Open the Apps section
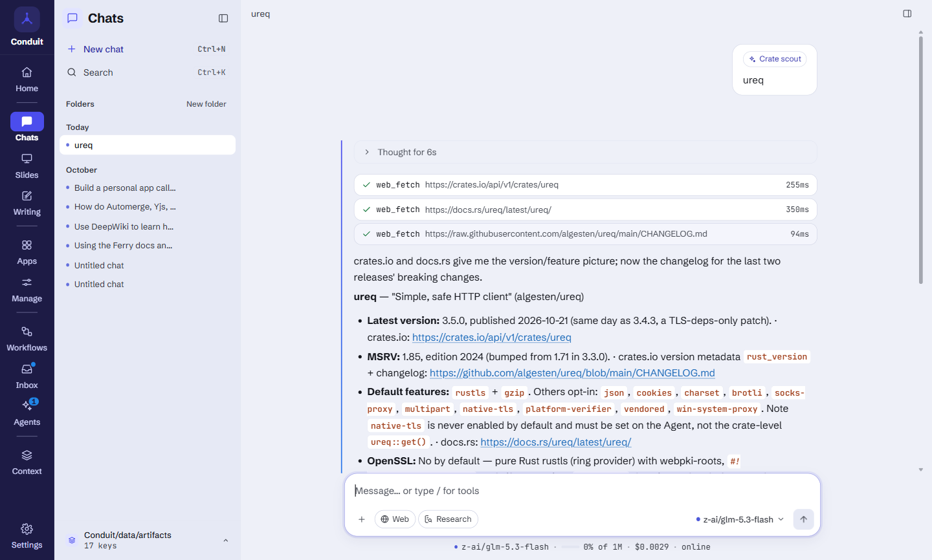This screenshot has height=560, width=932. click(x=27, y=252)
